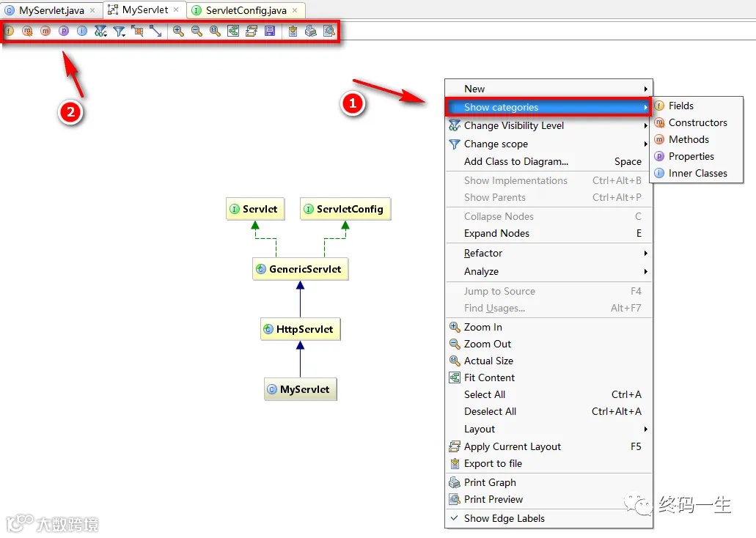Click the Actual Size toolbar icon
Screen dimensions: 756x538
point(215,32)
